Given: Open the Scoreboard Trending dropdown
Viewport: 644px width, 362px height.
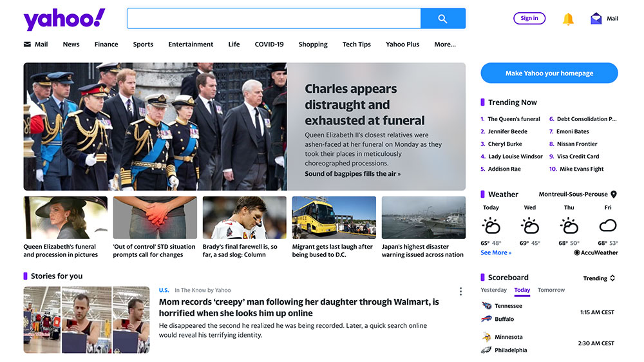Looking at the screenshot, I should tap(599, 278).
